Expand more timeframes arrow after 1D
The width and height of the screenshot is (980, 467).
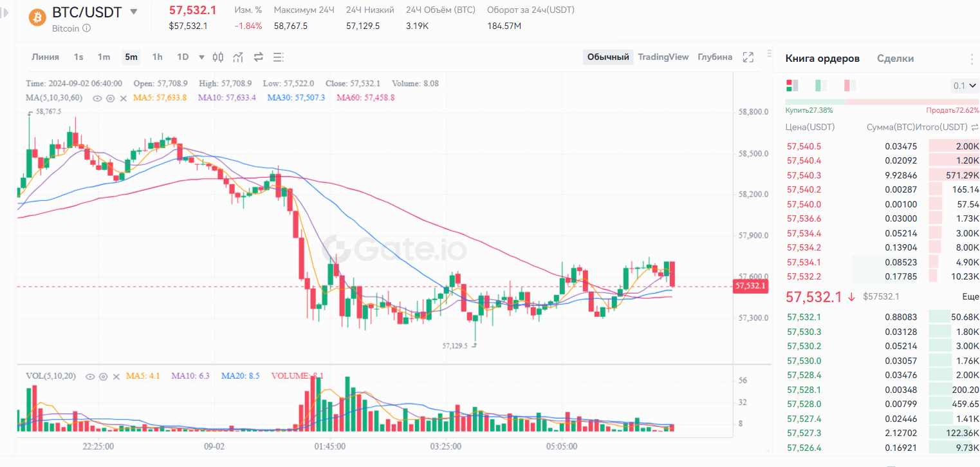click(x=201, y=57)
